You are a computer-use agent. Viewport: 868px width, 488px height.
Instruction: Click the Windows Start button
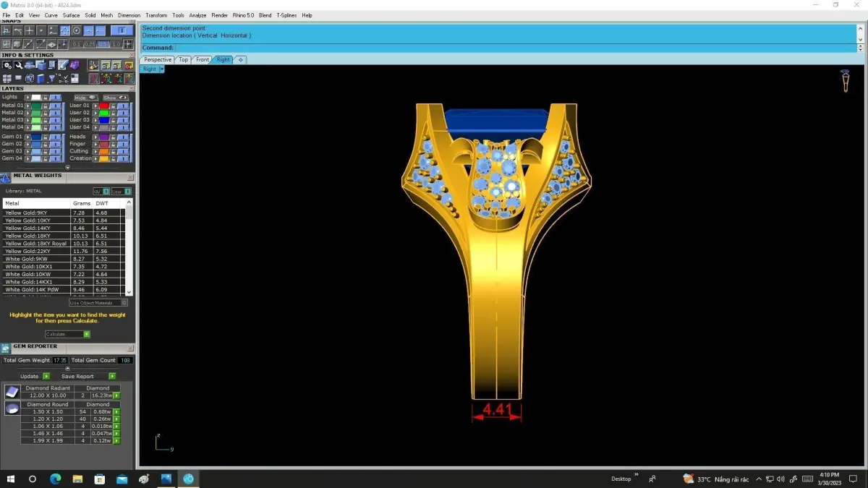point(11,479)
